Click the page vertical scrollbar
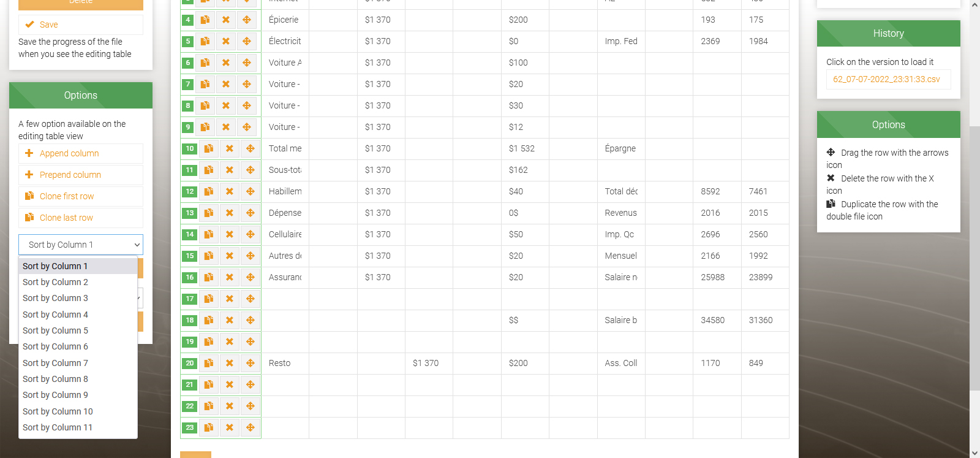980x458 pixels. tap(974, 245)
